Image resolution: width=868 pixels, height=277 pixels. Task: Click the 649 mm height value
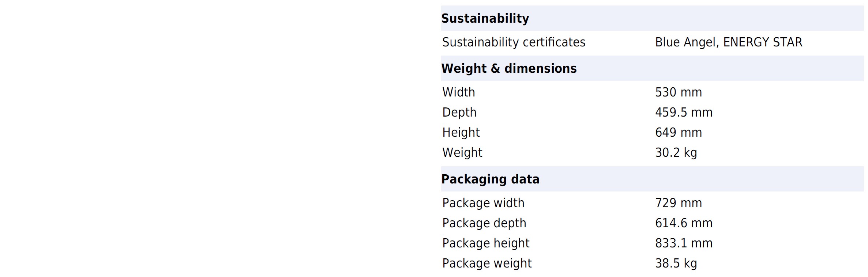679,132
